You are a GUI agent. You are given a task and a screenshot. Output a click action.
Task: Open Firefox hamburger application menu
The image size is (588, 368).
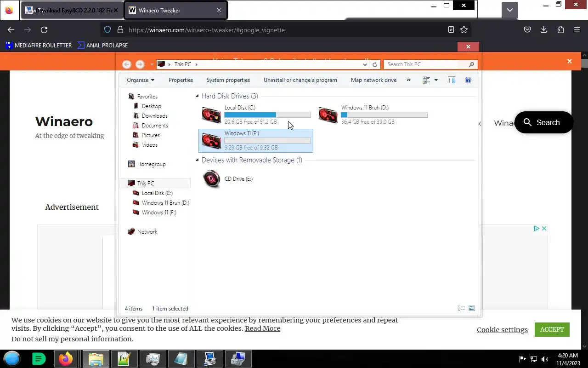click(577, 29)
